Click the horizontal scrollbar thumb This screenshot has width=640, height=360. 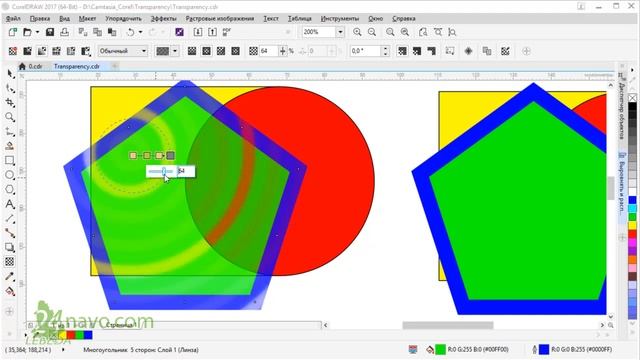[x=448, y=325]
